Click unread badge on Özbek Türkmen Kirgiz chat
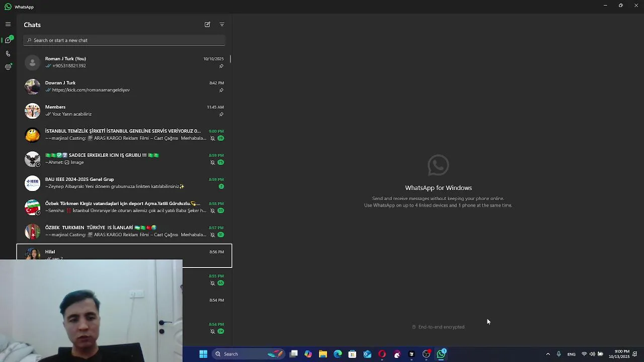 coord(221,211)
